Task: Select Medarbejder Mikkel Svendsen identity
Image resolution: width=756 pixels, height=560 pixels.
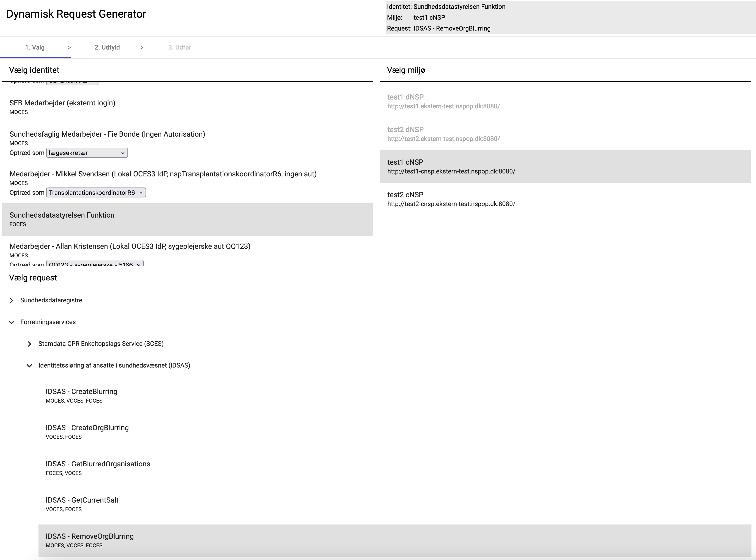Action: tap(163, 174)
